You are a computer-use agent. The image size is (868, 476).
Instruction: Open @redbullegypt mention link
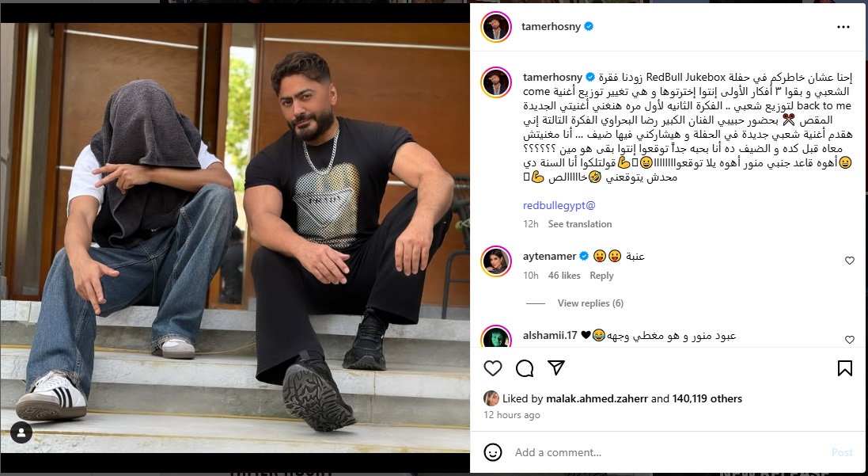coord(559,206)
